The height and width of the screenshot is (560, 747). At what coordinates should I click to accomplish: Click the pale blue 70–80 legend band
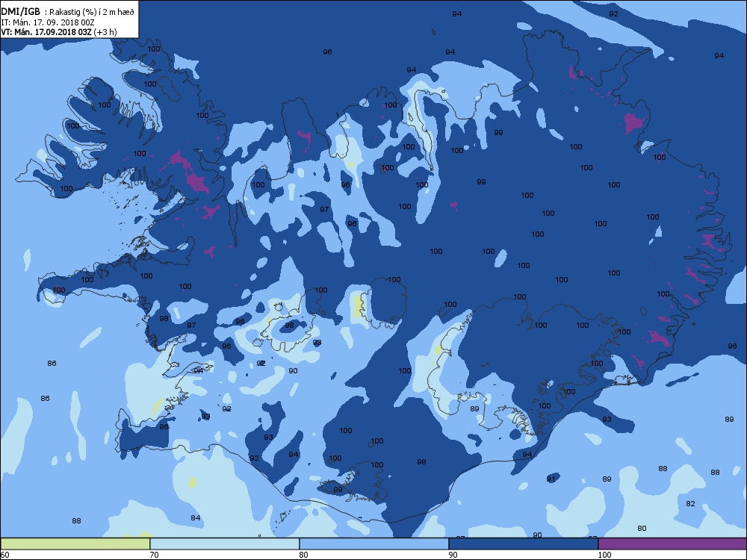pos(225,544)
